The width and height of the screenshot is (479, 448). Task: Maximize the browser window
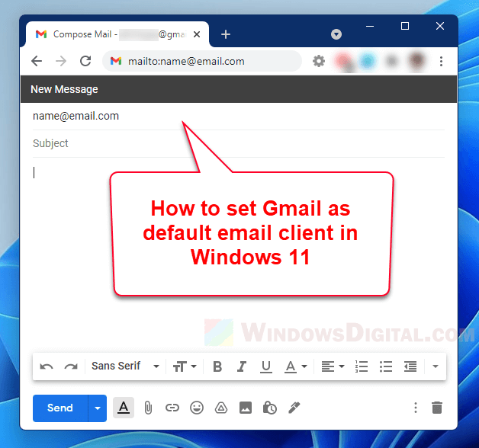click(405, 26)
